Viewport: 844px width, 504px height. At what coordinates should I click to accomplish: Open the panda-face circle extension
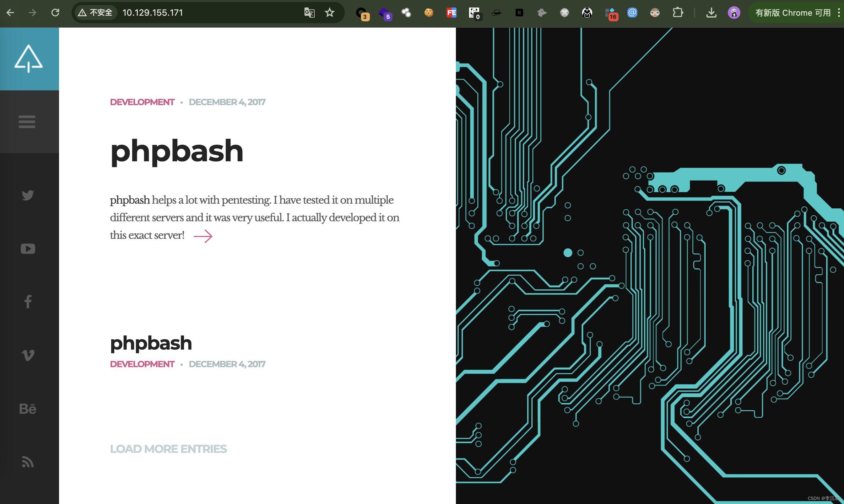pyautogui.click(x=587, y=13)
